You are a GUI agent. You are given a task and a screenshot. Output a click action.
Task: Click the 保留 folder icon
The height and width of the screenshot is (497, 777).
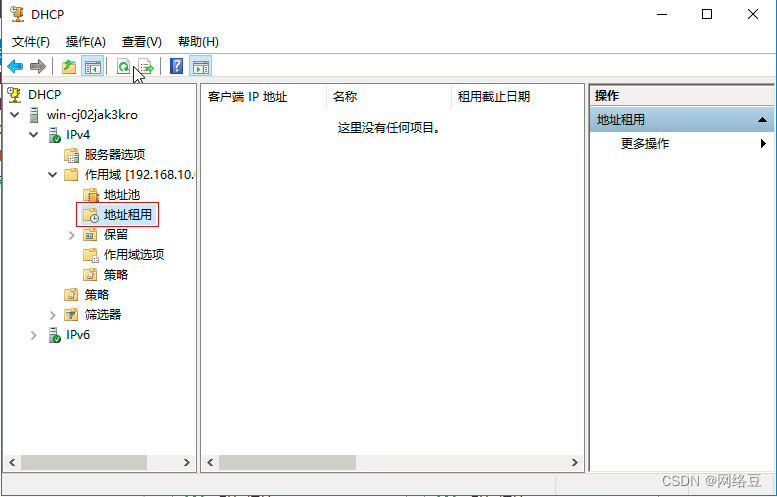click(x=90, y=235)
